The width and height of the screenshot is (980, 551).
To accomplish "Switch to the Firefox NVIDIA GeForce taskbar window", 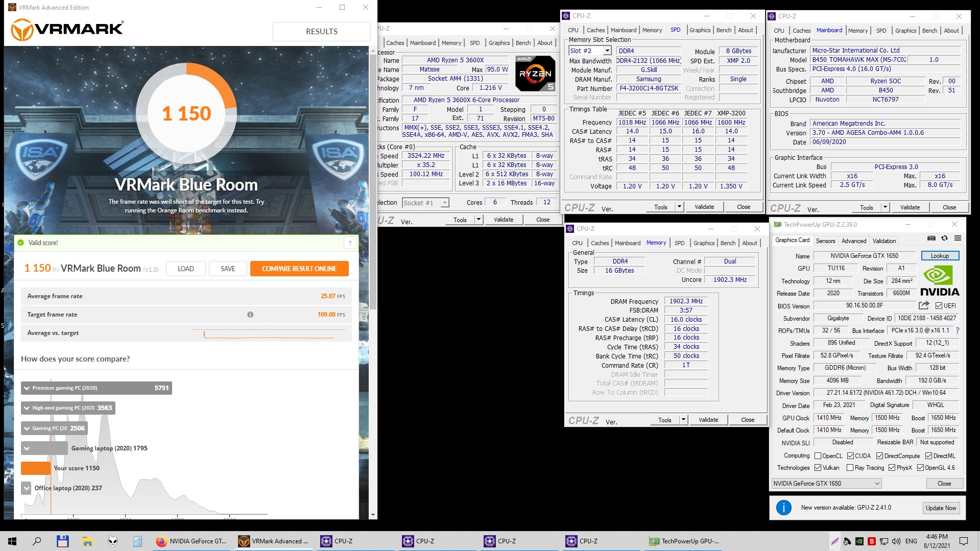I will point(192,541).
